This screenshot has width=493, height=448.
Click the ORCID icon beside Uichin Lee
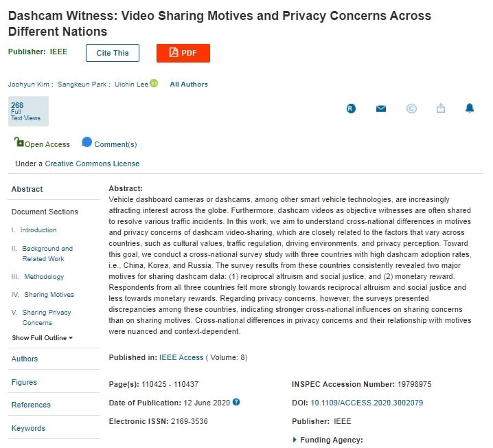[x=154, y=84]
